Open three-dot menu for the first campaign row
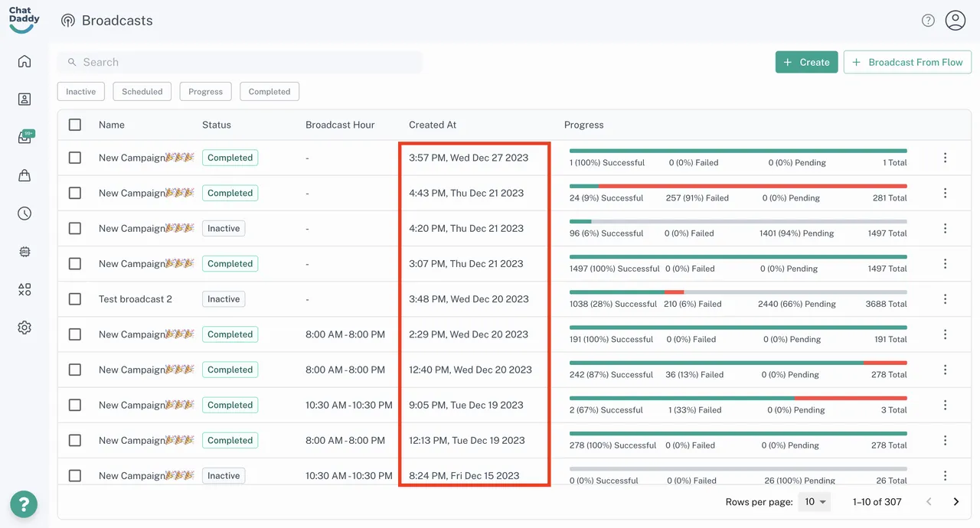This screenshot has width=980, height=528. point(945,158)
